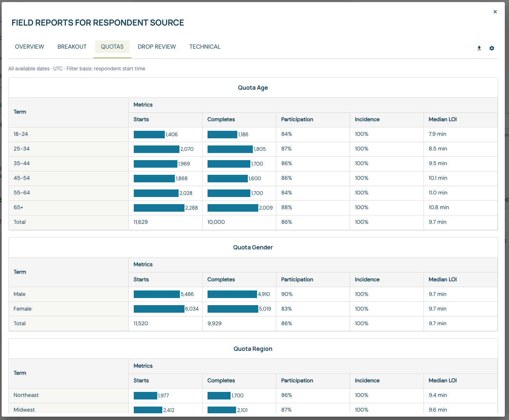Select the 'Quota Gender' table title
Viewport: 509px width, 420px height.
(x=253, y=247)
